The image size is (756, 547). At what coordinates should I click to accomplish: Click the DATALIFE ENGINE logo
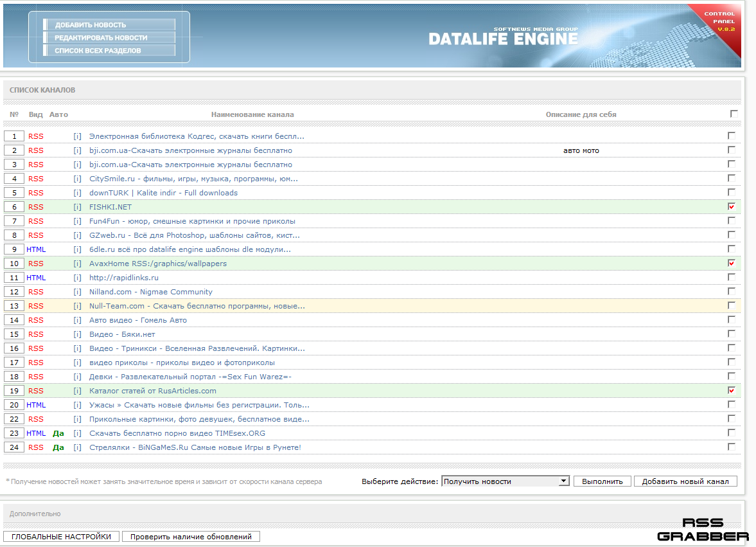(x=504, y=37)
